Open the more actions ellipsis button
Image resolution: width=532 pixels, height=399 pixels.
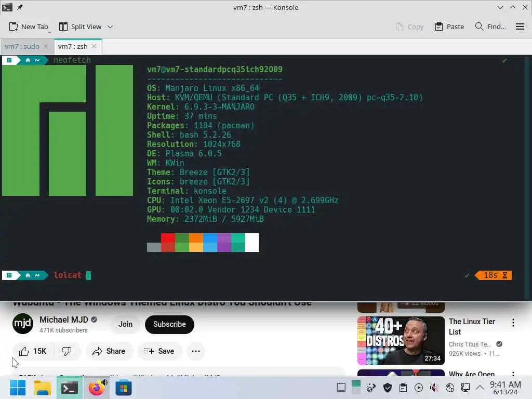point(196,351)
